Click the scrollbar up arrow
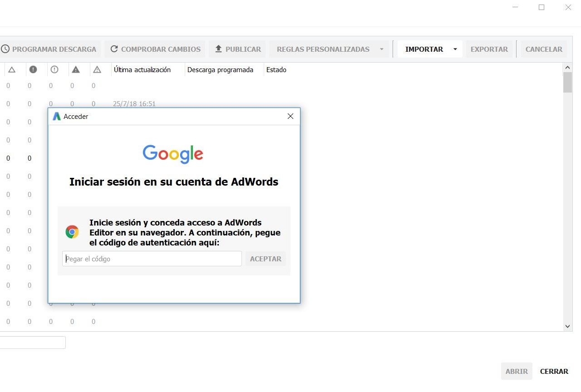This screenshot has height=392, width=581. coord(567,68)
